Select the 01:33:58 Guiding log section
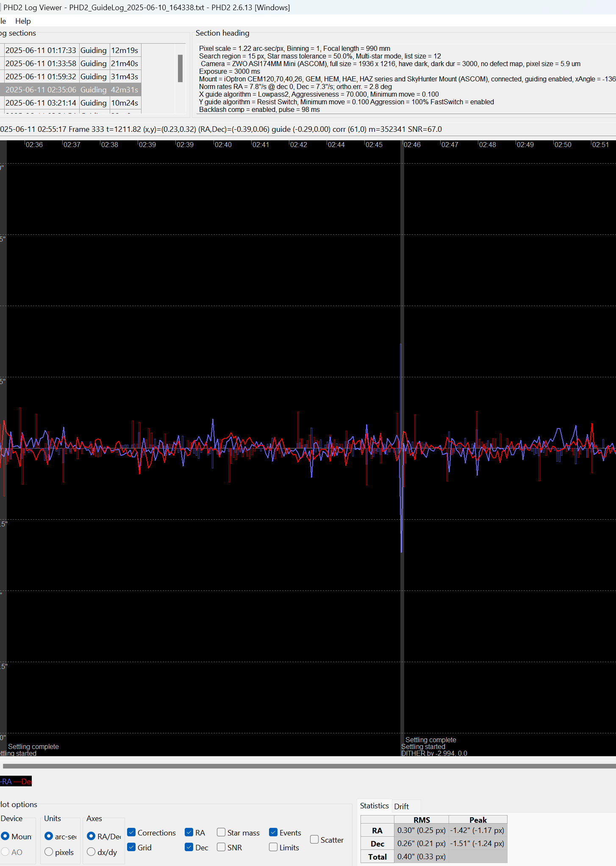Screen dimensions: 616x866 [70, 64]
